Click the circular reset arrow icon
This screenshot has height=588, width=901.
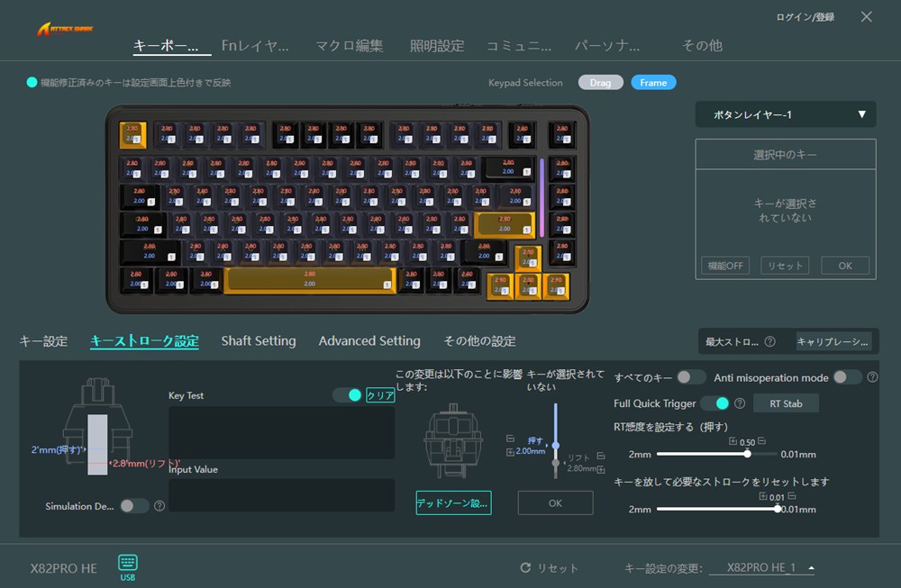tap(525, 567)
